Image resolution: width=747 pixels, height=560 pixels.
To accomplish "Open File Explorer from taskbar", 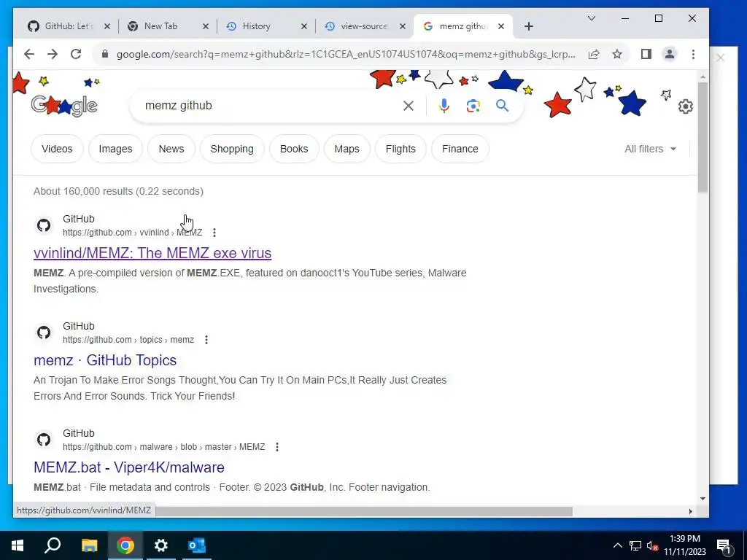I will pos(89,545).
